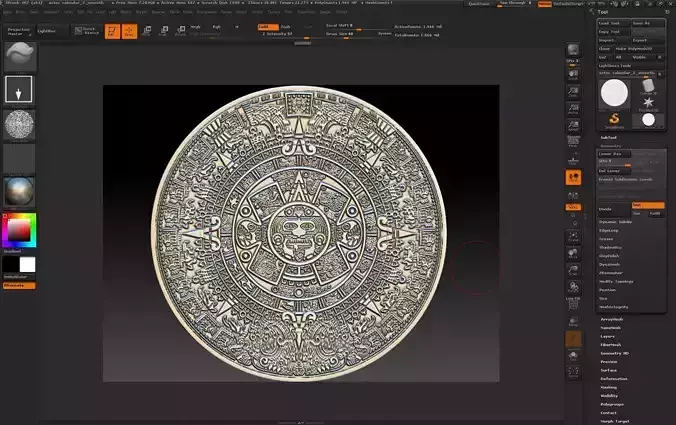Click the Rotate view icon on right shelf
Viewport: 676px width, 425px height.
coord(573,287)
